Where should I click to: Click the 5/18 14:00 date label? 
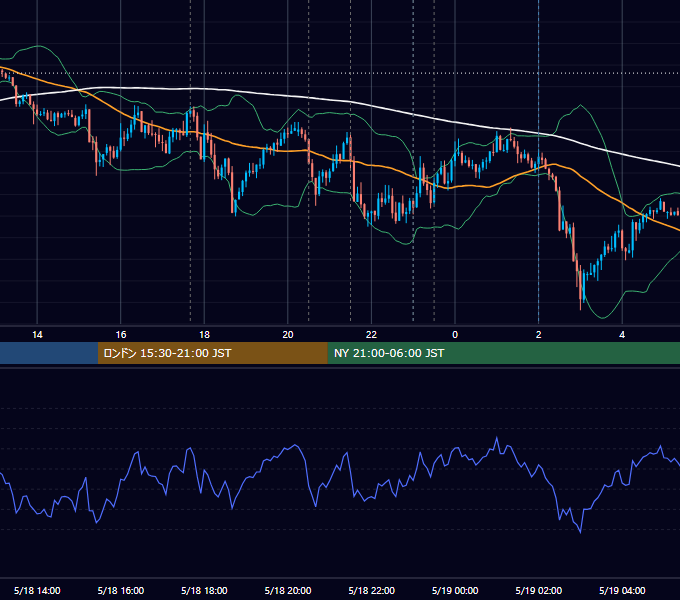[37, 590]
